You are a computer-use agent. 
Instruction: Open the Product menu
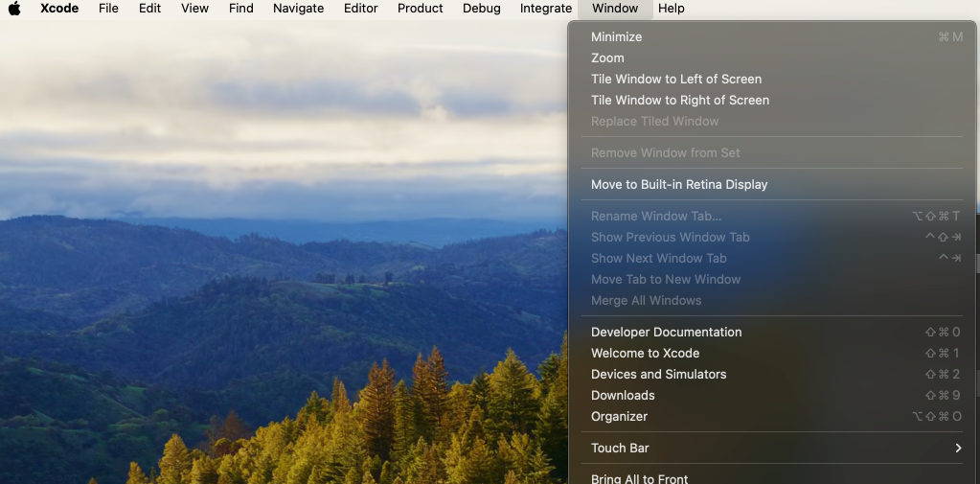420,9
